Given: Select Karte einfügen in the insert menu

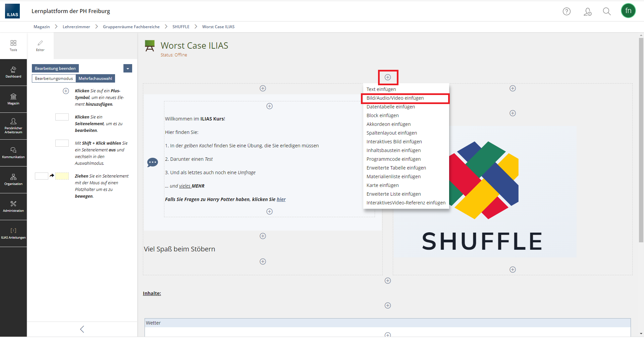Looking at the screenshot, I should (383, 185).
